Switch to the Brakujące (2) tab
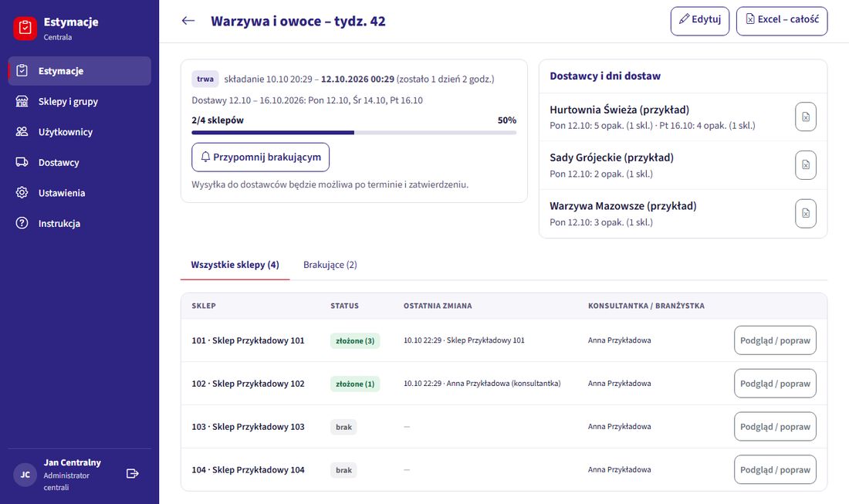 click(x=330, y=265)
